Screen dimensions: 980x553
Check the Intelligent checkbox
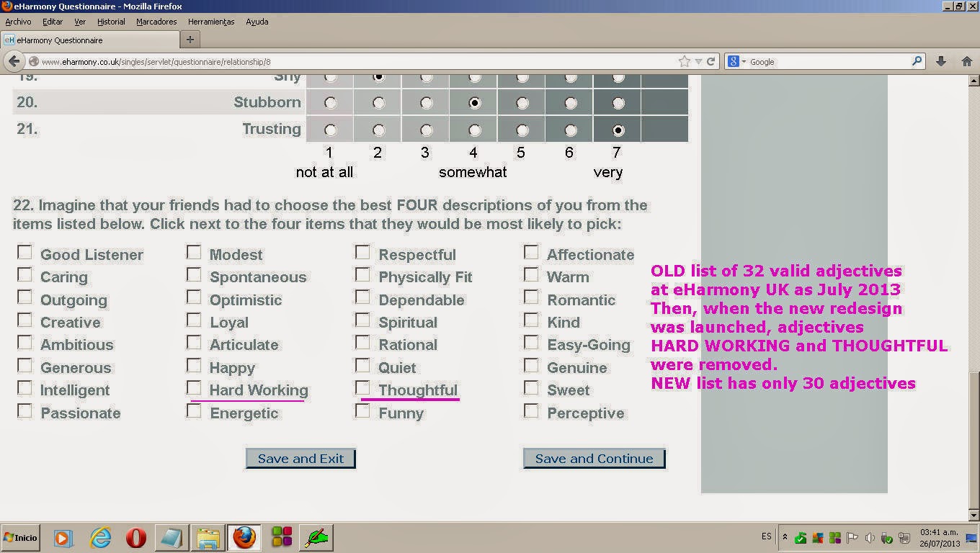pyautogui.click(x=24, y=387)
